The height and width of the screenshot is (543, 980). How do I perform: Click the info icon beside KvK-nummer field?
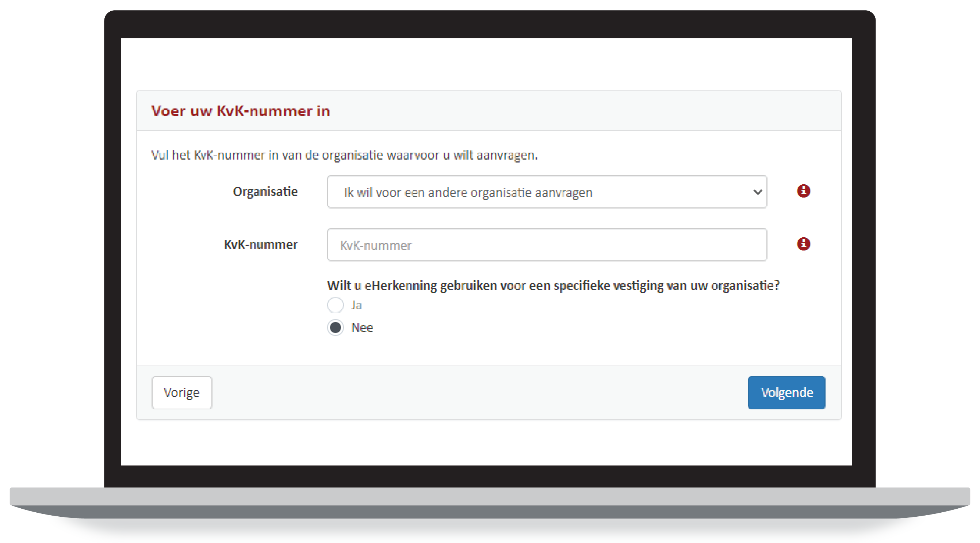point(803,244)
